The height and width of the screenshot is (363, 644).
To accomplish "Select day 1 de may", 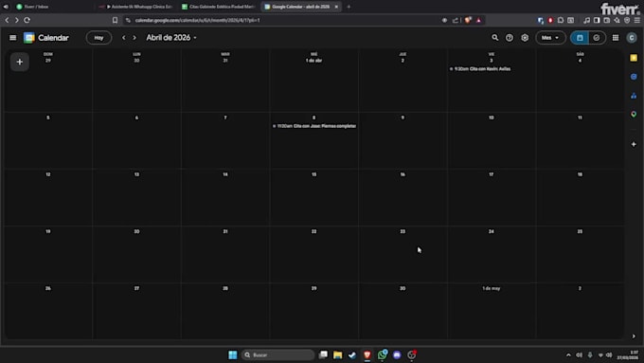I will (x=492, y=288).
